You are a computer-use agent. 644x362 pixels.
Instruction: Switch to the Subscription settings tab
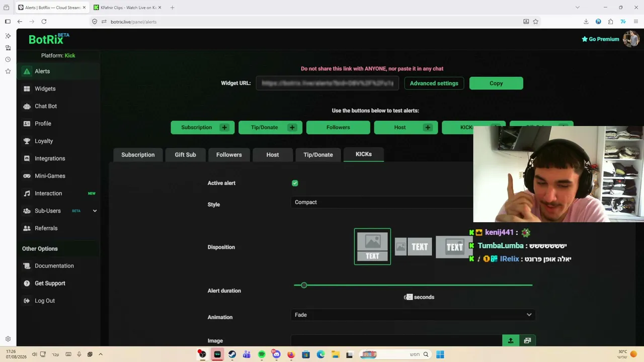(x=138, y=155)
